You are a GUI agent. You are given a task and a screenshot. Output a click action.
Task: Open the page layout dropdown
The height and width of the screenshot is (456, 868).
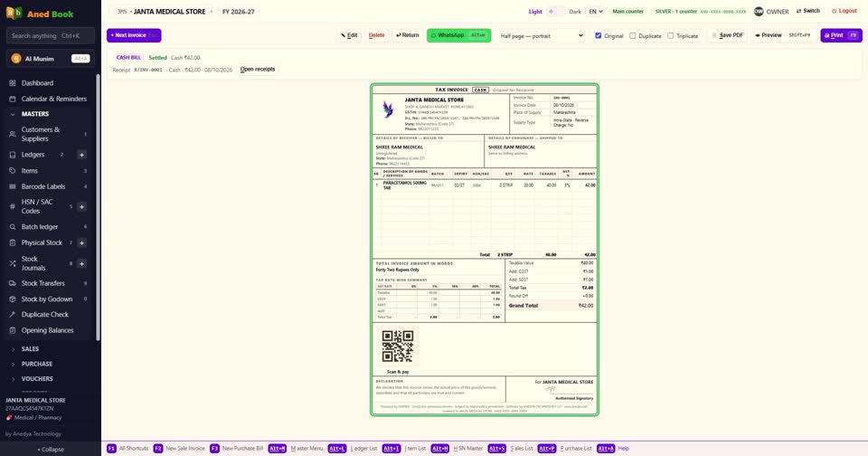click(x=541, y=35)
